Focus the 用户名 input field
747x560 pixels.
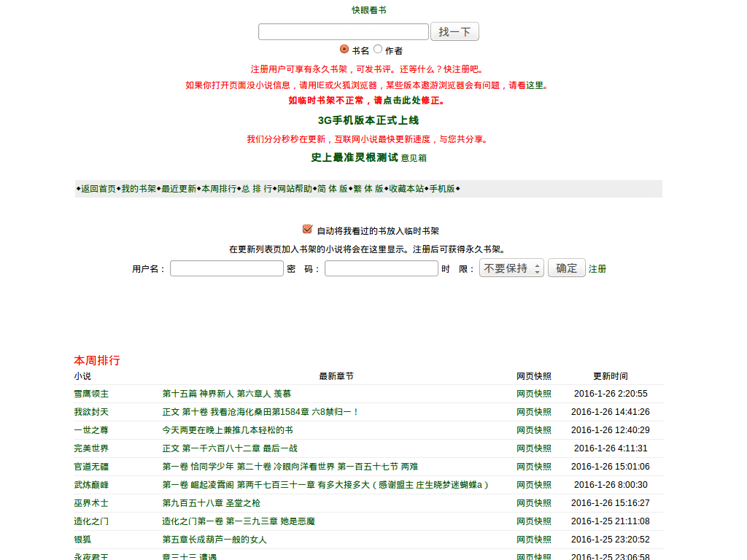227,268
